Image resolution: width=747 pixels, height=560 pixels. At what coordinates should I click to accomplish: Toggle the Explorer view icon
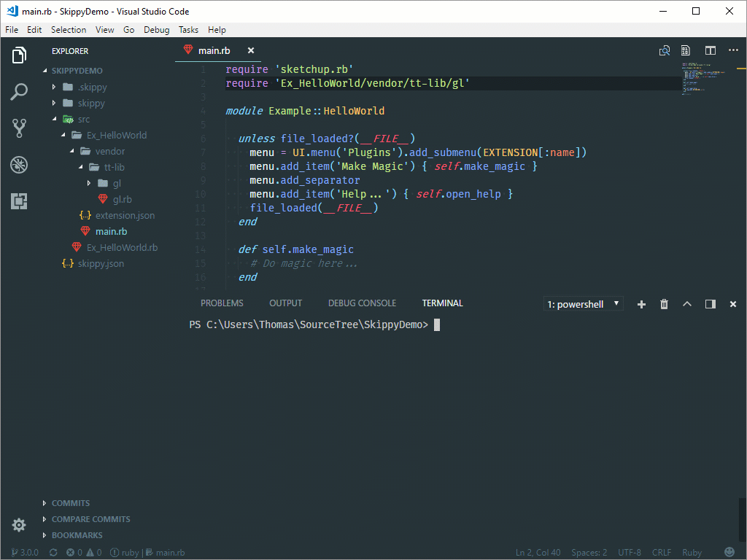coord(19,55)
